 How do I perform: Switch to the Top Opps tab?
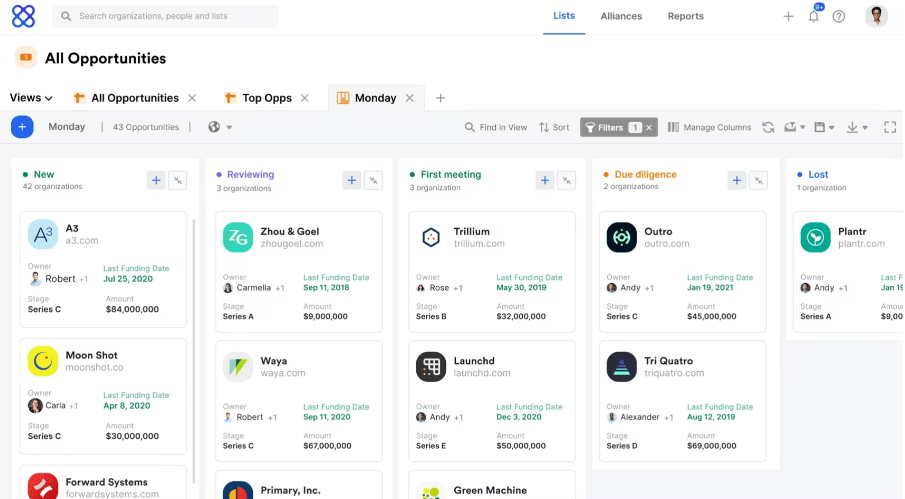point(266,98)
